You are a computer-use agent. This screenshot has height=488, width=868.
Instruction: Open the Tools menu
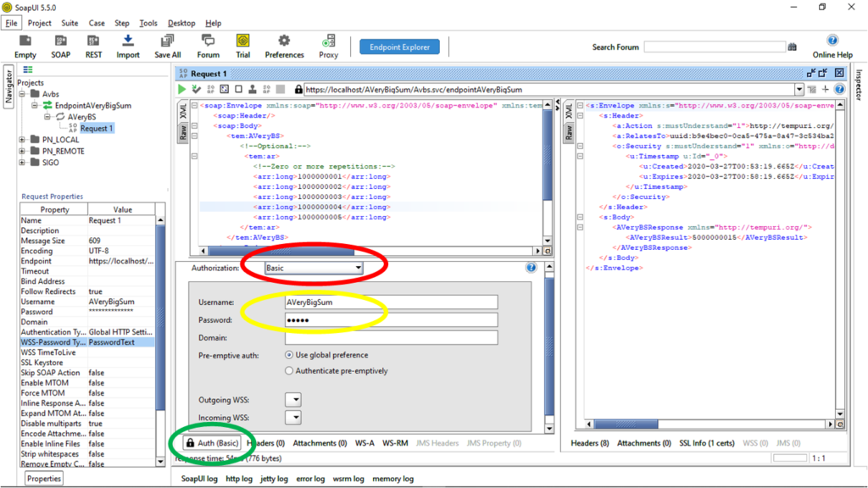click(149, 23)
